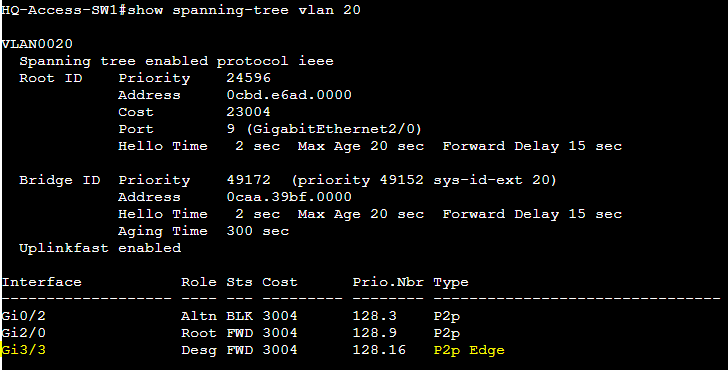Click the 'Interface' column header
Image resolution: width=728 pixels, height=370 pixels.
[x=41, y=282]
